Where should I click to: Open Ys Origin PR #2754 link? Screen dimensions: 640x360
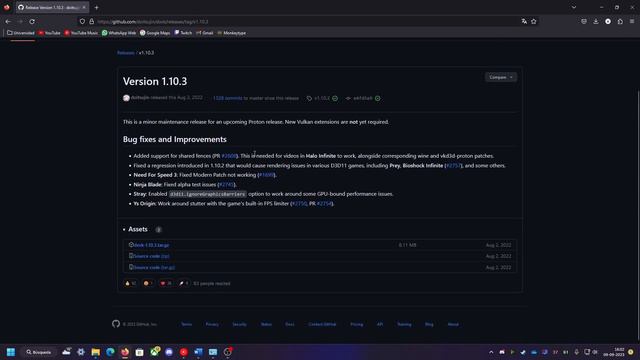click(x=324, y=204)
